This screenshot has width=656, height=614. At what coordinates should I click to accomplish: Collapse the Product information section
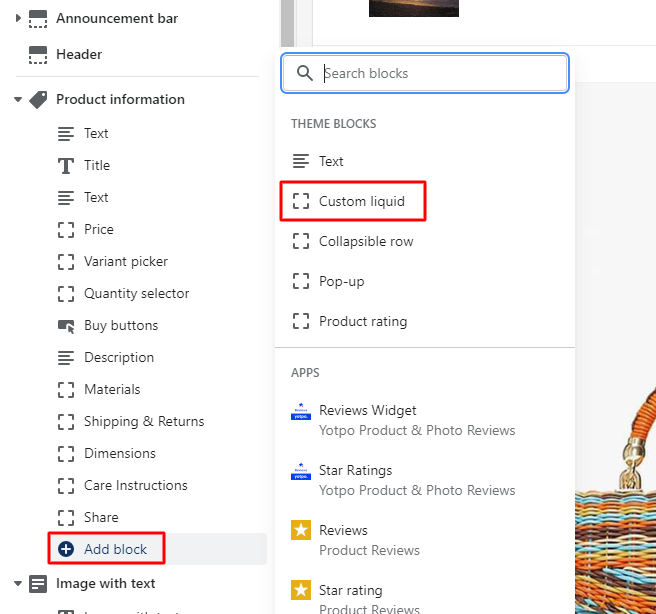18,99
